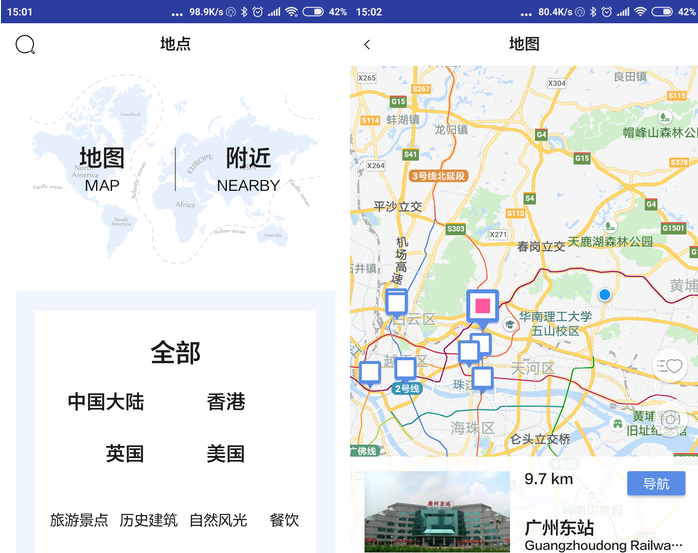698x553 pixels.
Task: Go back using the map screen arrow
Action: 367,45
